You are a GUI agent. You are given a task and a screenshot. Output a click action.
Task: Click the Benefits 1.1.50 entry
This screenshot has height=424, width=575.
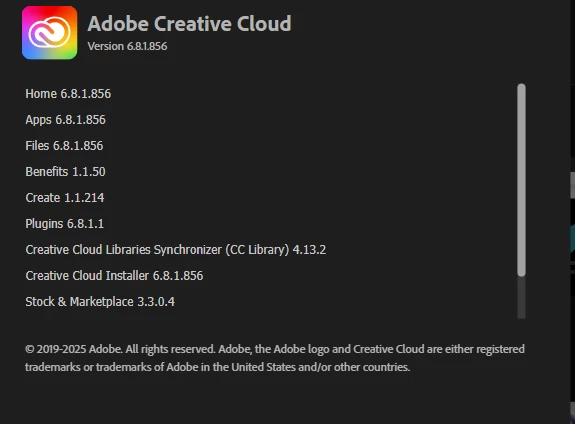[x=65, y=172]
